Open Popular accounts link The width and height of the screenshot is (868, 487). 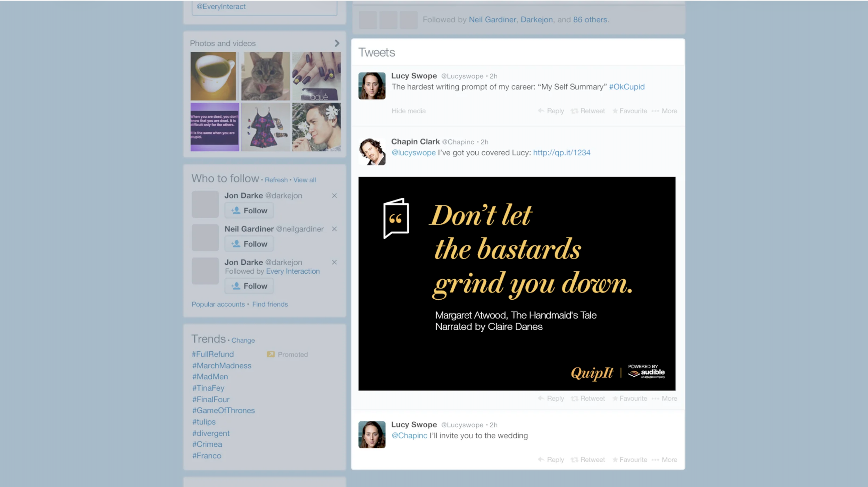tap(218, 304)
